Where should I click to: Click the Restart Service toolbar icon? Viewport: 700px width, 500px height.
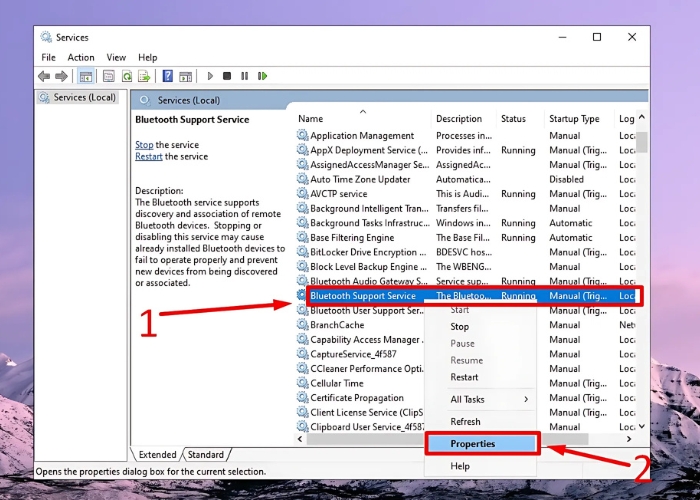click(262, 76)
